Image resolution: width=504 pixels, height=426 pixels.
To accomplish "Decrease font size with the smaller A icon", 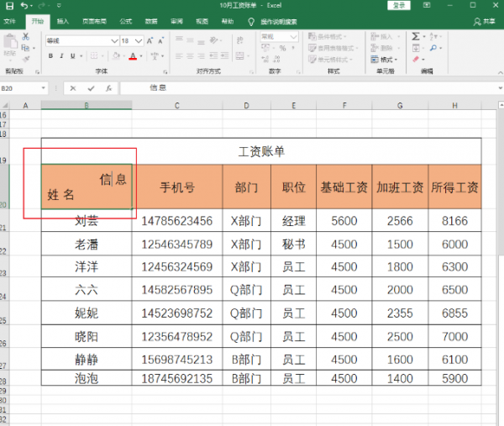I will click(160, 41).
